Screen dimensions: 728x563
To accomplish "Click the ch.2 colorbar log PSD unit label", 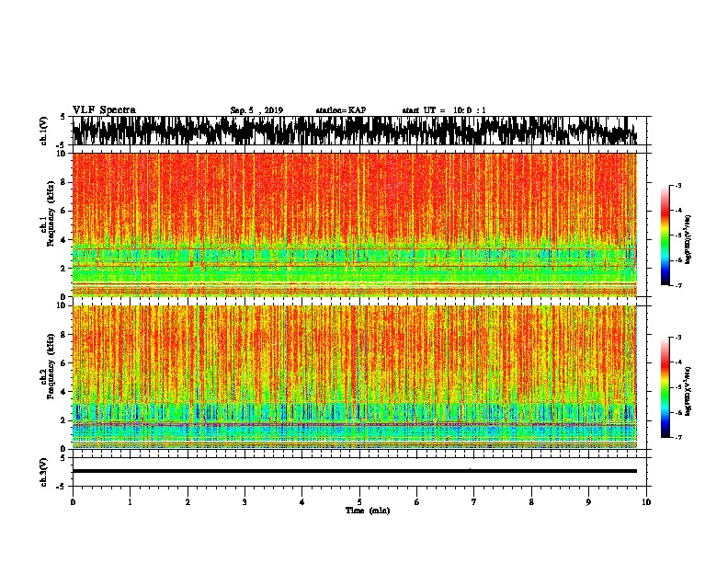I will 688,391.
